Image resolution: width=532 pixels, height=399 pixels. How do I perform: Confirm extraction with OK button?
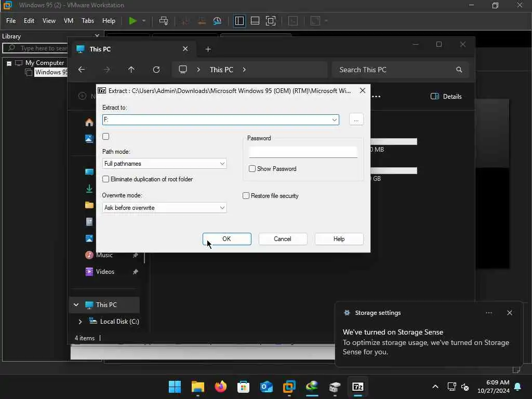point(227,239)
